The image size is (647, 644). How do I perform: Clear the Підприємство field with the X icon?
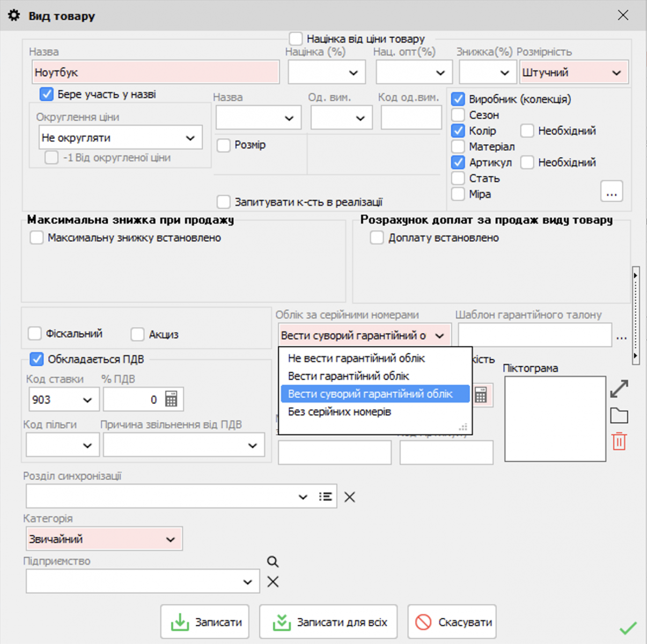[273, 581]
